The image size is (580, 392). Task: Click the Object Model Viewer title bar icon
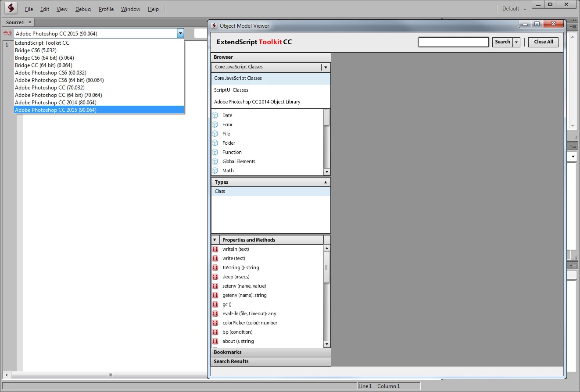pyautogui.click(x=214, y=25)
